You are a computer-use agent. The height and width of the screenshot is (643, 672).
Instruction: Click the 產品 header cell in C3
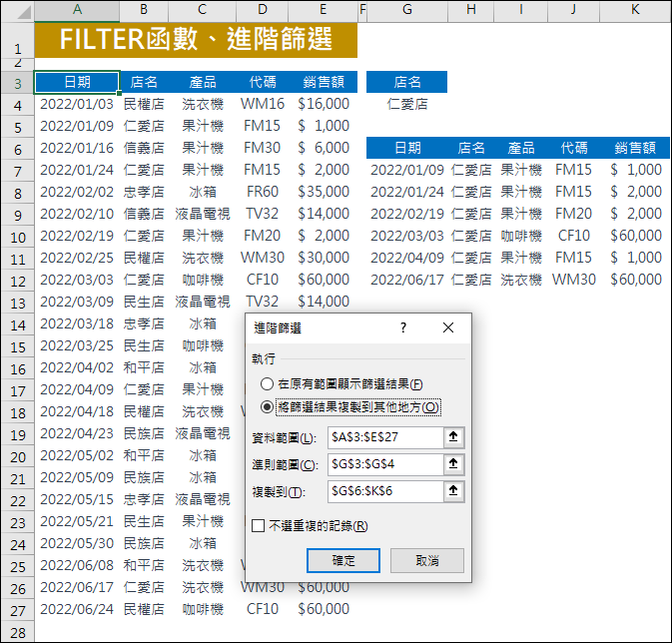(x=203, y=82)
